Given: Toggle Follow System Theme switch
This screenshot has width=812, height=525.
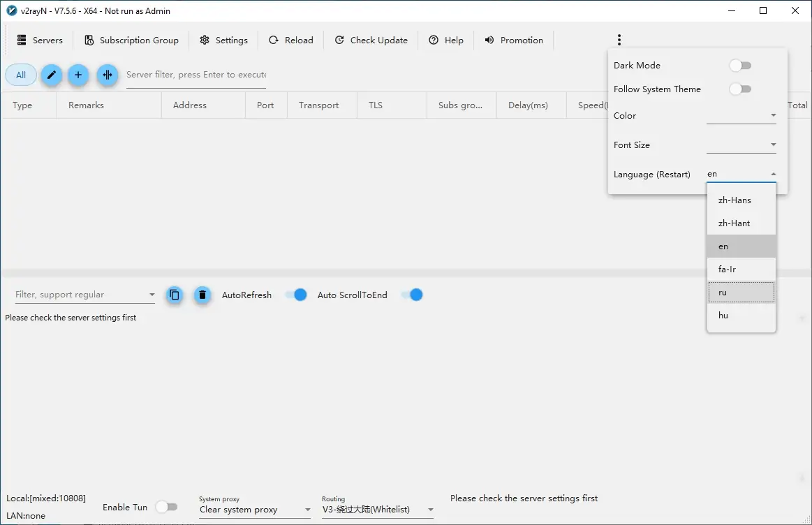Looking at the screenshot, I should point(740,89).
